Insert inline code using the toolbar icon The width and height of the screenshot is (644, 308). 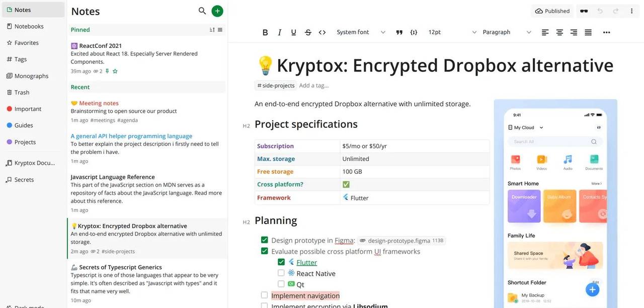tap(323, 32)
